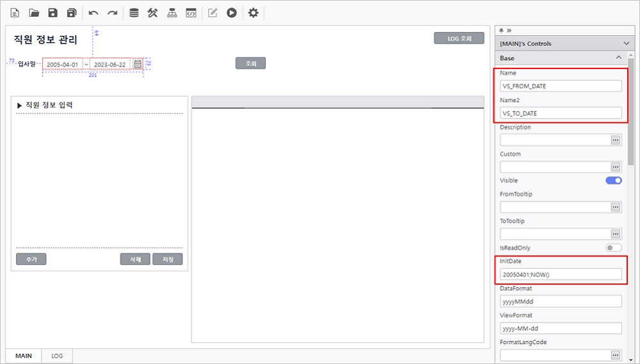The width and height of the screenshot is (640, 364).
Task: Click the InitDate input field
Action: coord(561,274)
